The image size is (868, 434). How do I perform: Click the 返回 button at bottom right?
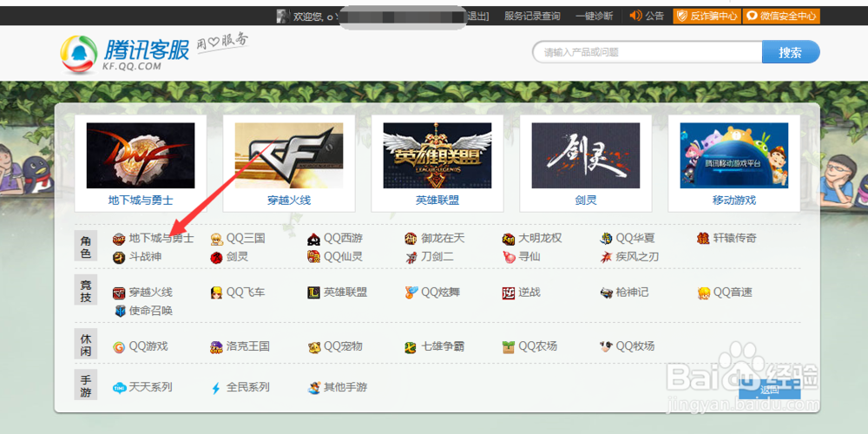coord(769,389)
